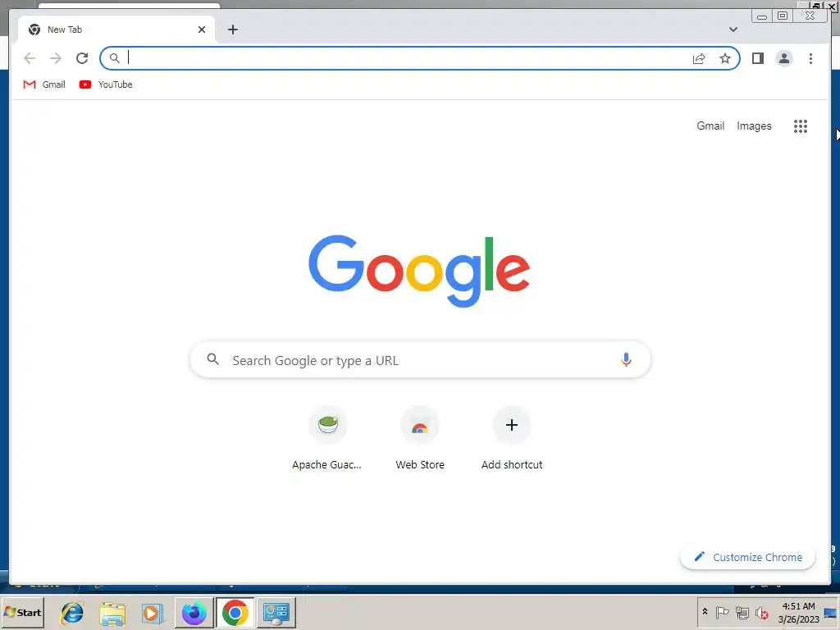Open the Windows Start menu
The width and height of the screenshot is (840, 630).
[x=22, y=612]
